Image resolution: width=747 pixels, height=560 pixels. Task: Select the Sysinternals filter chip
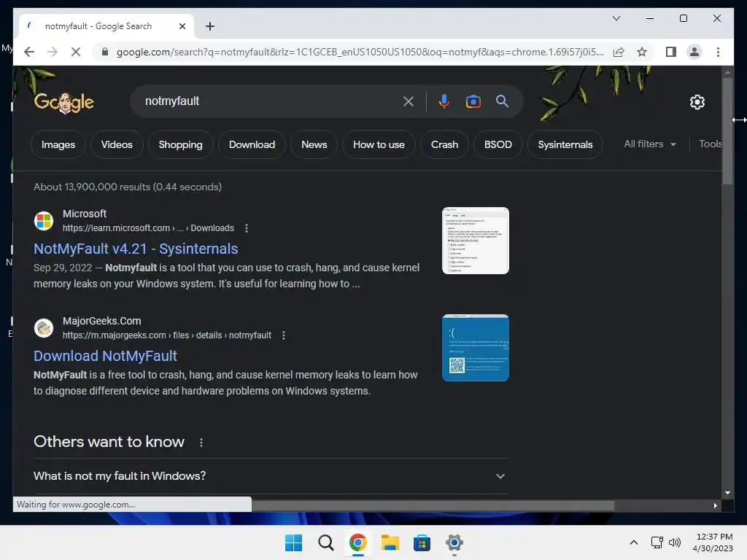[x=565, y=144]
